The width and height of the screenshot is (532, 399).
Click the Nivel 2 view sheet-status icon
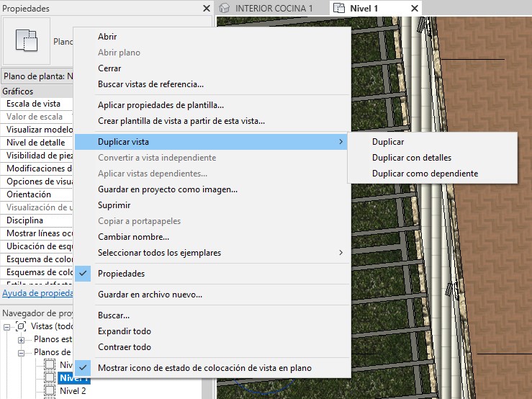coord(50,391)
